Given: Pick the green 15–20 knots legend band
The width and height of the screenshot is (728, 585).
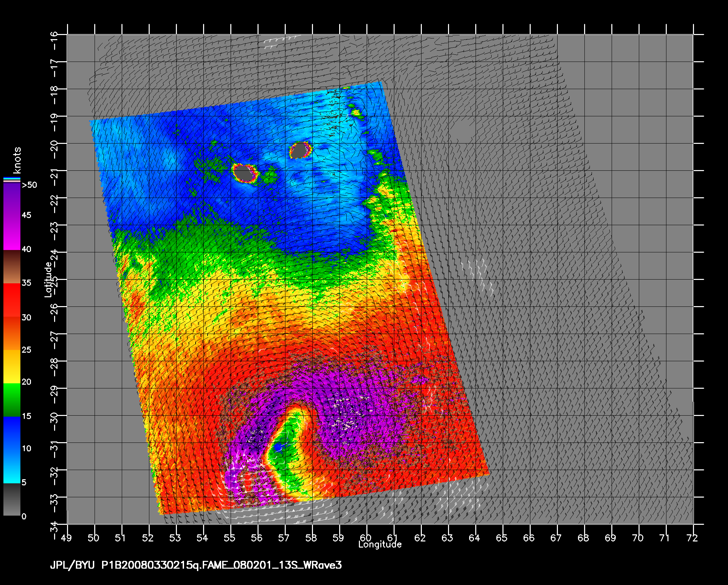Looking at the screenshot, I should point(12,400).
